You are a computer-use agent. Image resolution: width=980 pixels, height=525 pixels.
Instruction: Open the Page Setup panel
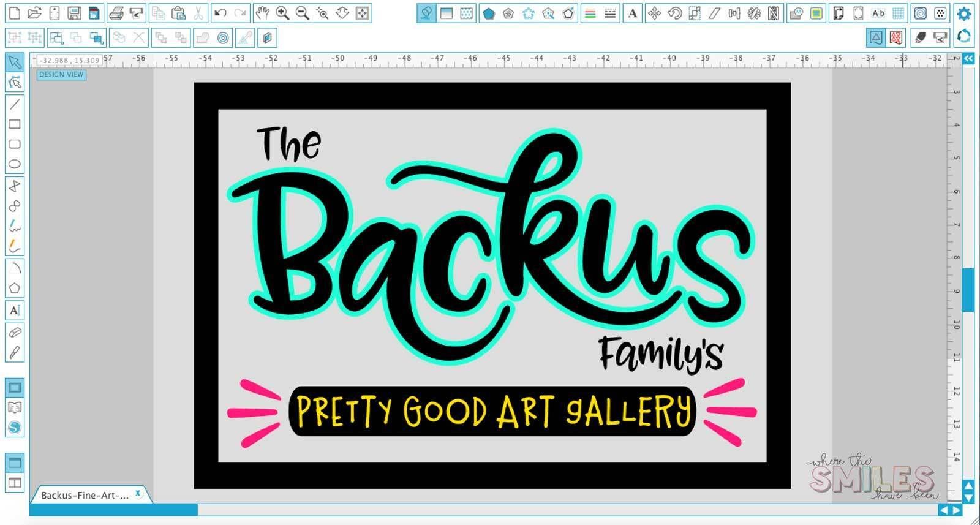(x=839, y=13)
